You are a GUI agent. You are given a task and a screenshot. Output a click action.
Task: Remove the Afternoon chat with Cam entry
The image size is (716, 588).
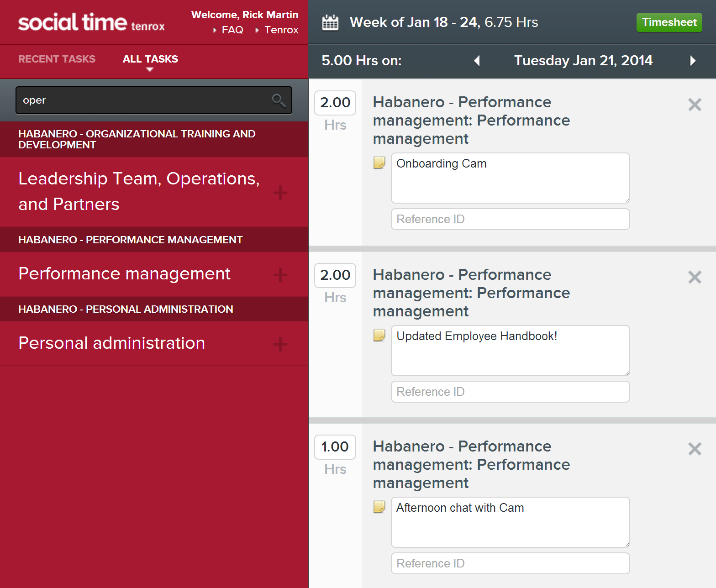click(695, 449)
